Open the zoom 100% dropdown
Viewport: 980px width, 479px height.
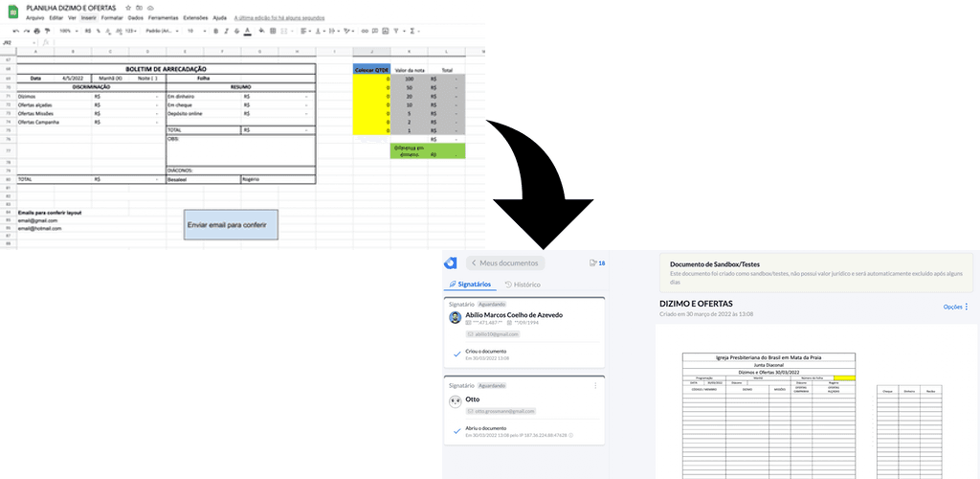68,31
